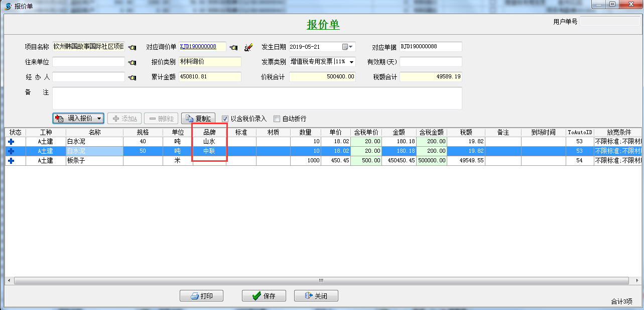Click the 含税单价 column header
Viewport: 644px width, 310px height.
(366, 132)
